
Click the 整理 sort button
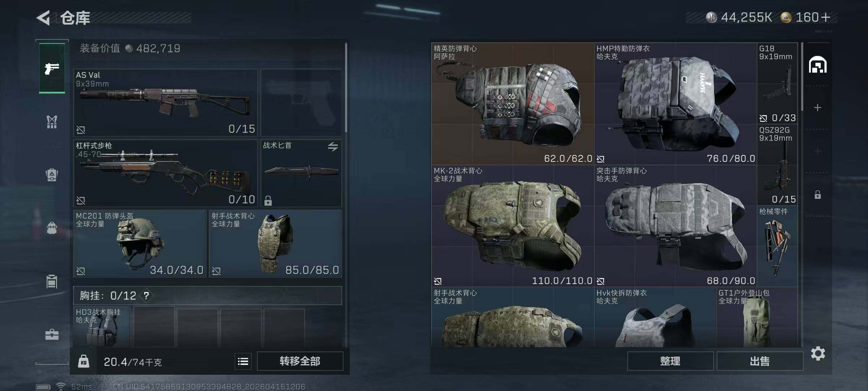coord(670,361)
